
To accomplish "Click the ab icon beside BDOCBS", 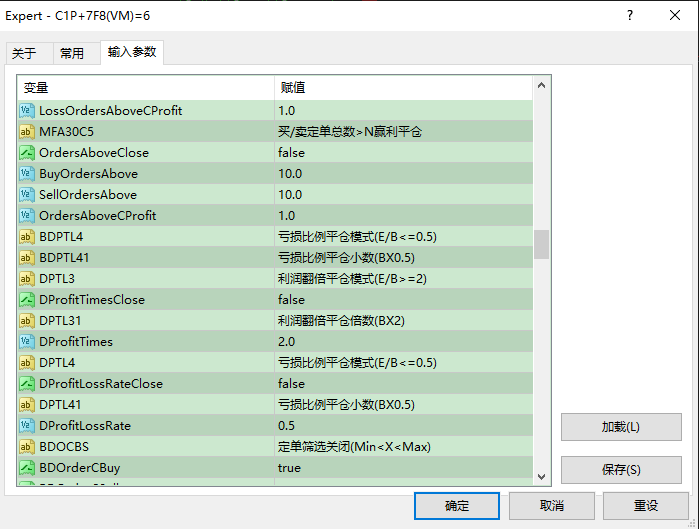I will click(x=27, y=447).
